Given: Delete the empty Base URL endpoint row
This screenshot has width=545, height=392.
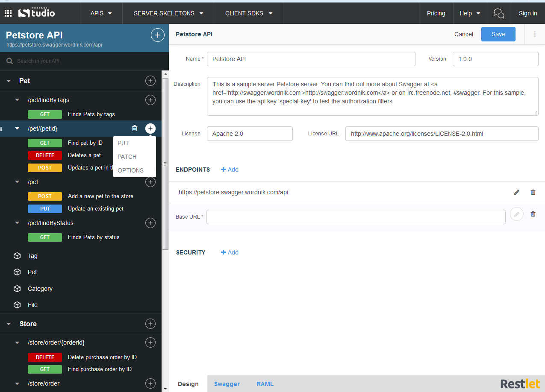Looking at the screenshot, I should (533, 214).
